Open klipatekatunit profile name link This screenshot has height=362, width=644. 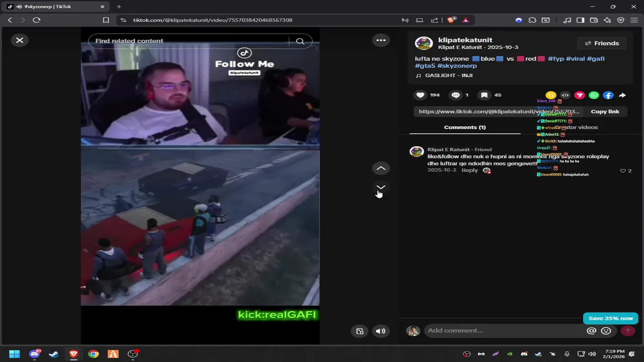[465, 40]
